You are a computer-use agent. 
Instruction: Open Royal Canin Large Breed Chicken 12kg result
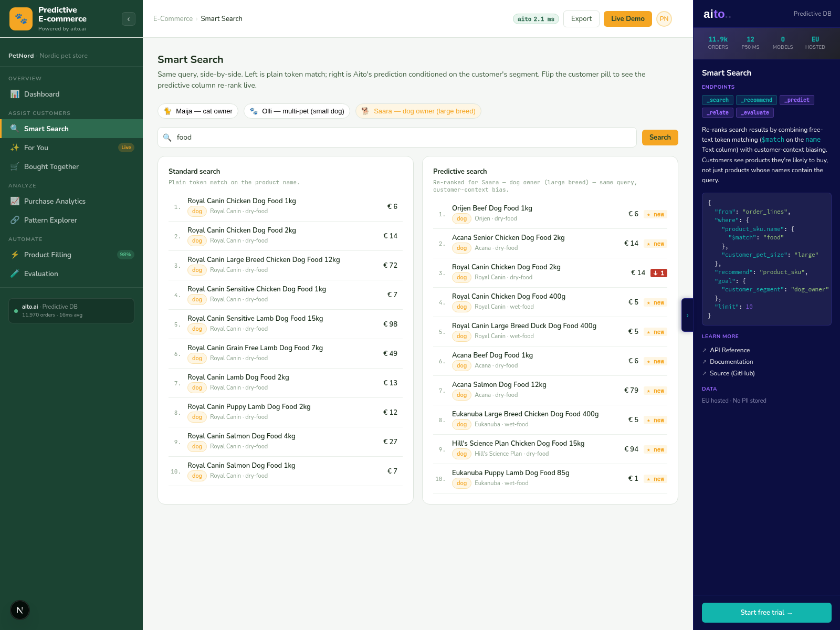tap(286, 266)
